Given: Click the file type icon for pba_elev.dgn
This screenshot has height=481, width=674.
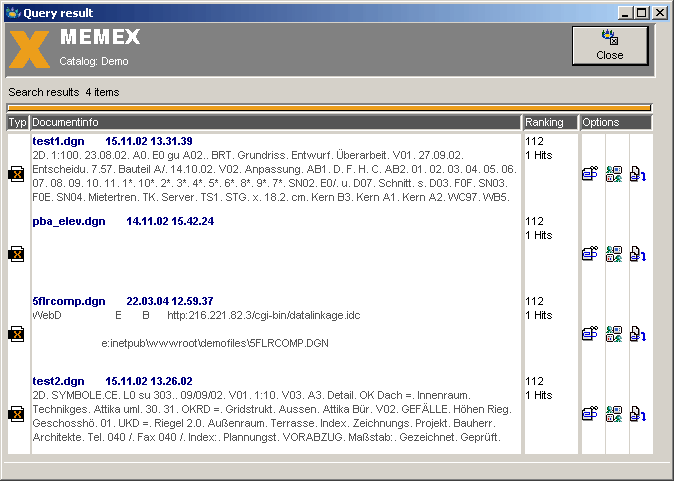Looking at the screenshot, I should 16,255.
